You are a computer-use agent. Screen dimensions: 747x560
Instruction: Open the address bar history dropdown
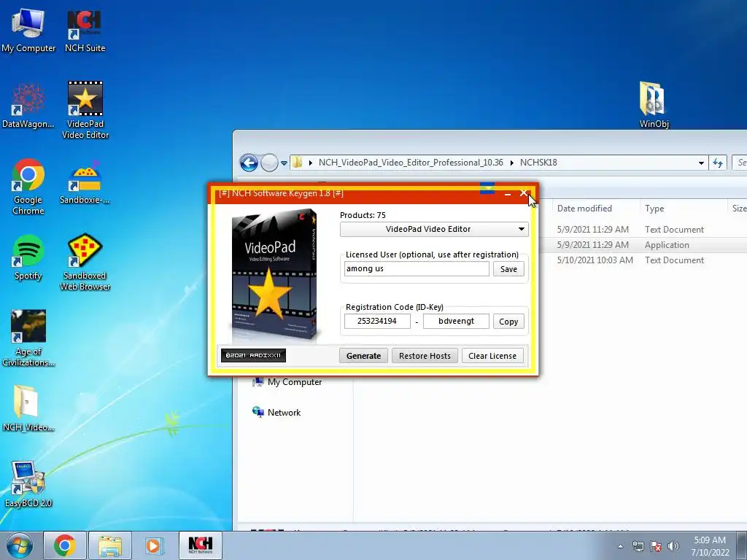701,163
